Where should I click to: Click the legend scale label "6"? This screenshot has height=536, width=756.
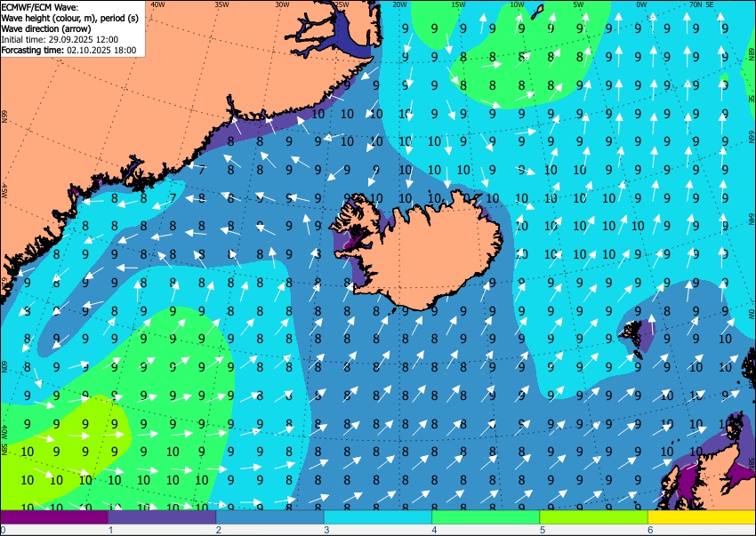click(x=651, y=530)
